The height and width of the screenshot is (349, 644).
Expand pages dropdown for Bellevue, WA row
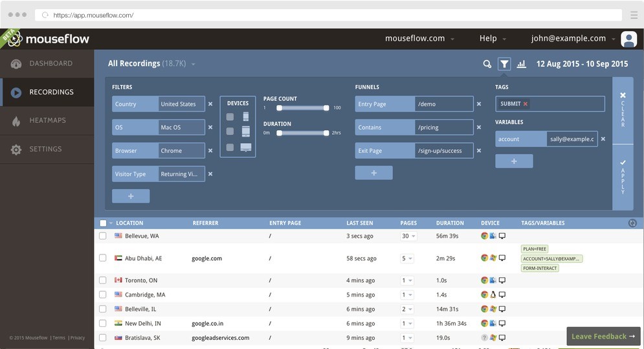(408, 236)
